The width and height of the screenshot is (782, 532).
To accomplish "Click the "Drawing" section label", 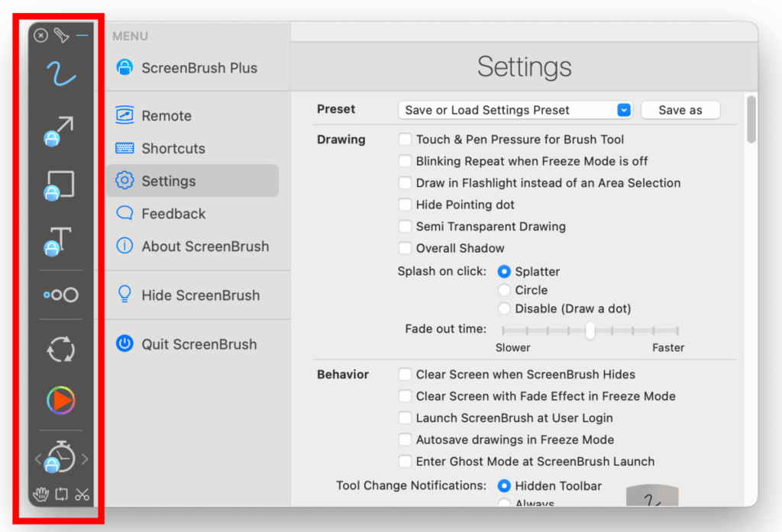I will coord(341,139).
